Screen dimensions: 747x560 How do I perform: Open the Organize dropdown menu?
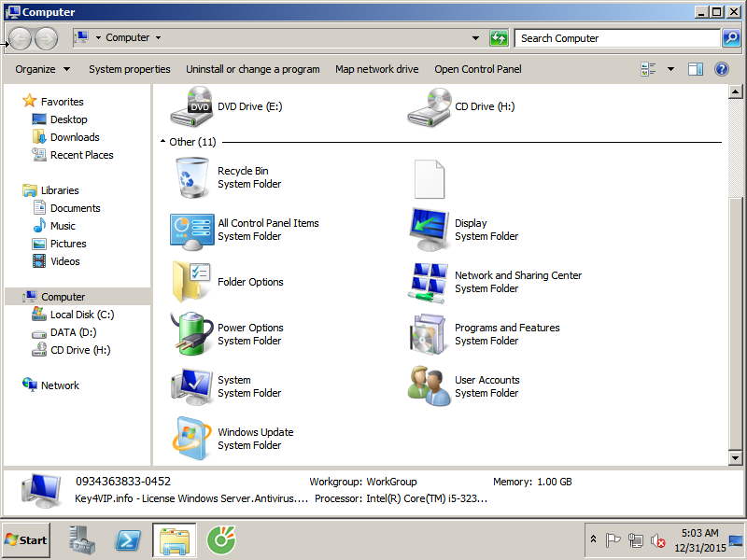42,69
